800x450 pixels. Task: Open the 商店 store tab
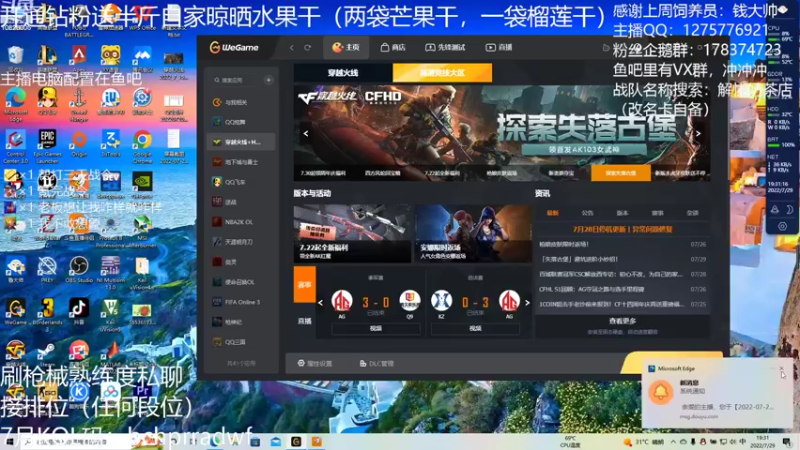pyautogui.click(x=393, y=47)
